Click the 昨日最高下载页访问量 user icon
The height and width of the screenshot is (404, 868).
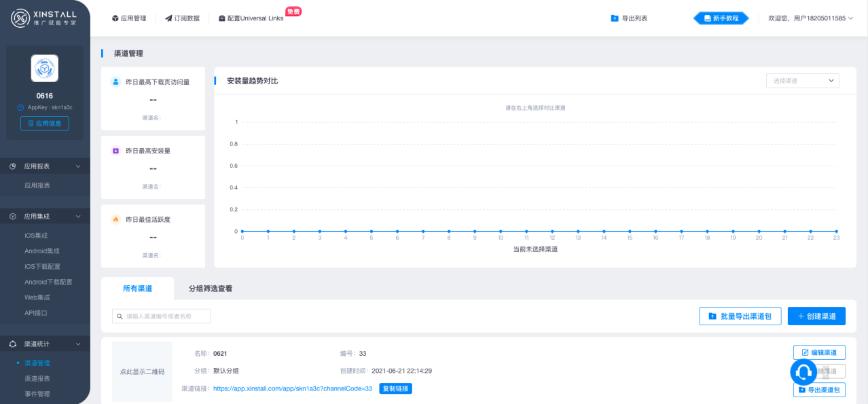click(115, 81)
